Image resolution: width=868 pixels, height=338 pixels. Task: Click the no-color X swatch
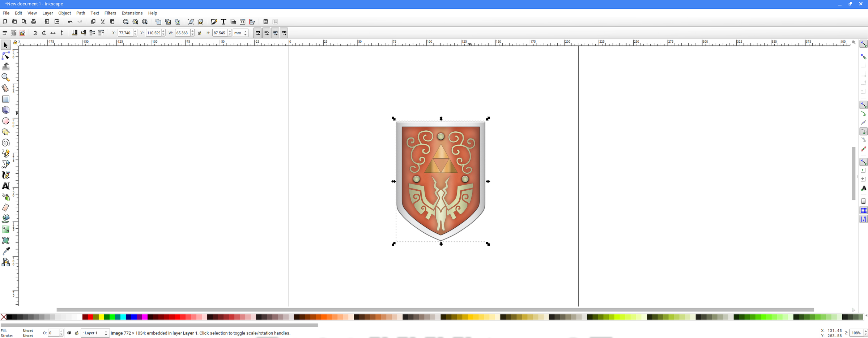4,317
